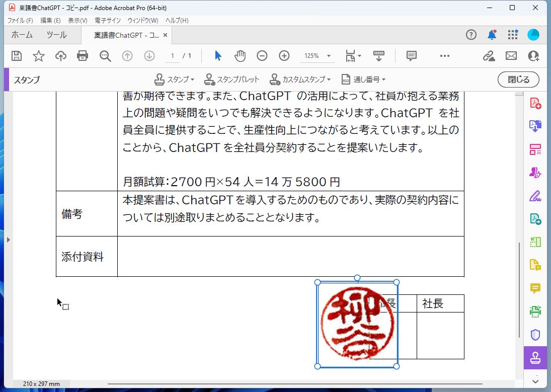Zoom out using the minus icon
This screenshot has width=551, height=392.
262,56
